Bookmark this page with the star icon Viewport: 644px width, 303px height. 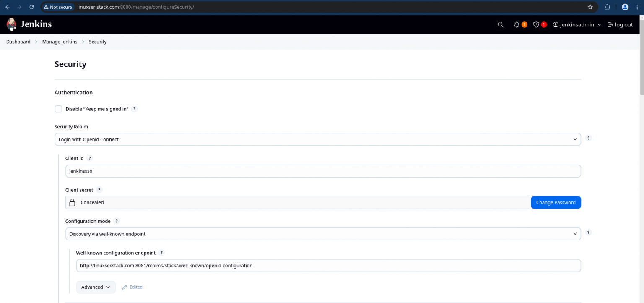pos(590,7)
